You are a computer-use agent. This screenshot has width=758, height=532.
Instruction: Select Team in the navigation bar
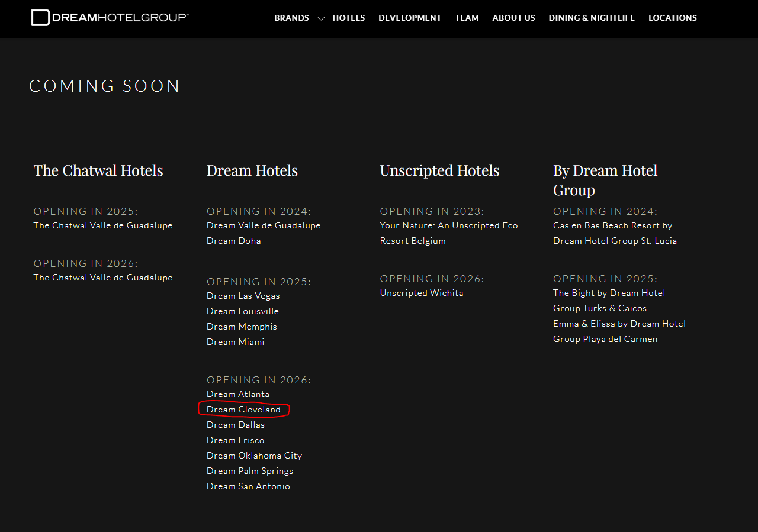tap(467, 18)
